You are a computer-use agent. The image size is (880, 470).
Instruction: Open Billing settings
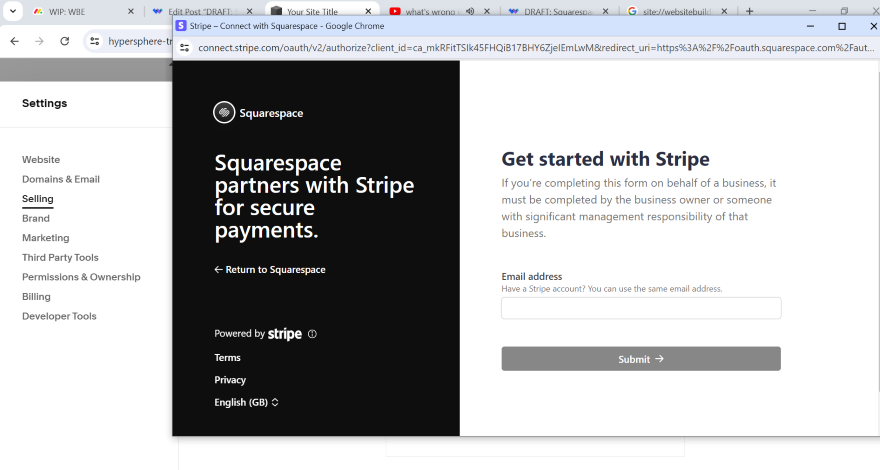point(36,296)
